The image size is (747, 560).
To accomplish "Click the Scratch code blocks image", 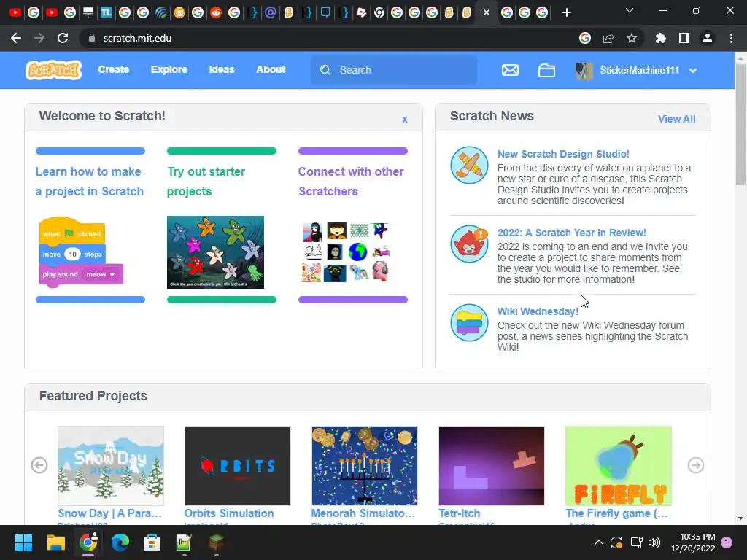I will click(x=81, y=252).
